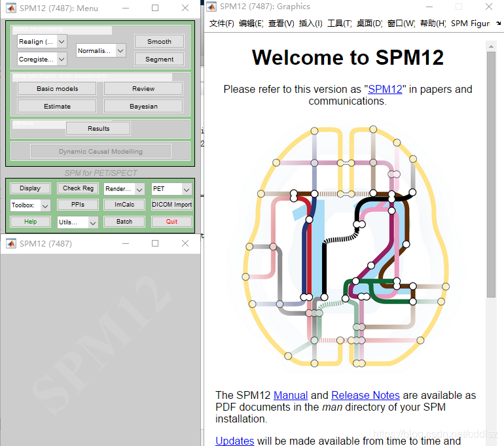Image resolution: width=504 pixels, height=446 pixels.
Task: Click DICOM Import
Action: point(171,205)
